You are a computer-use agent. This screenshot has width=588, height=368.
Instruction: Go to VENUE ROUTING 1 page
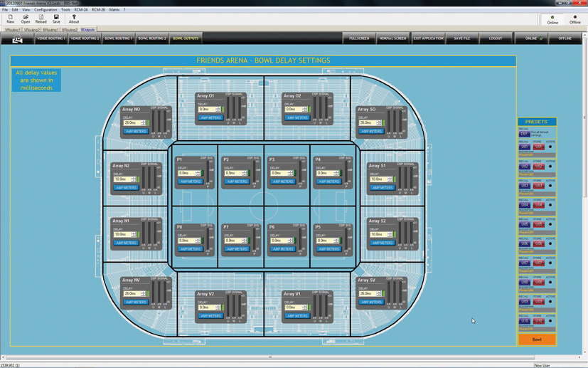coord(51,38)
